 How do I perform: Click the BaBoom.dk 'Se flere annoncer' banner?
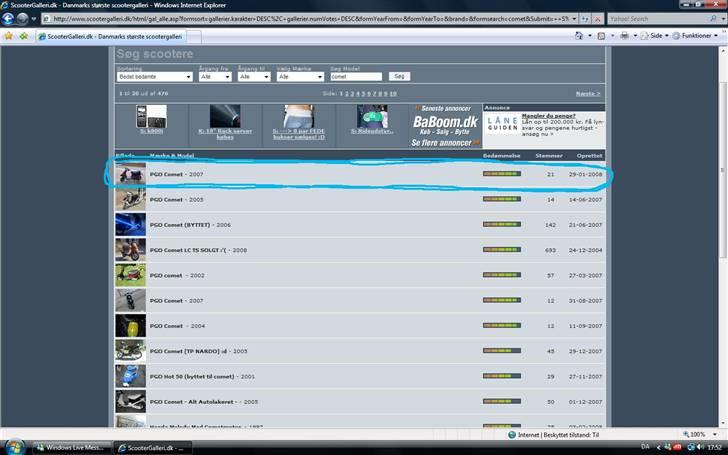click(x=445, y=126)
